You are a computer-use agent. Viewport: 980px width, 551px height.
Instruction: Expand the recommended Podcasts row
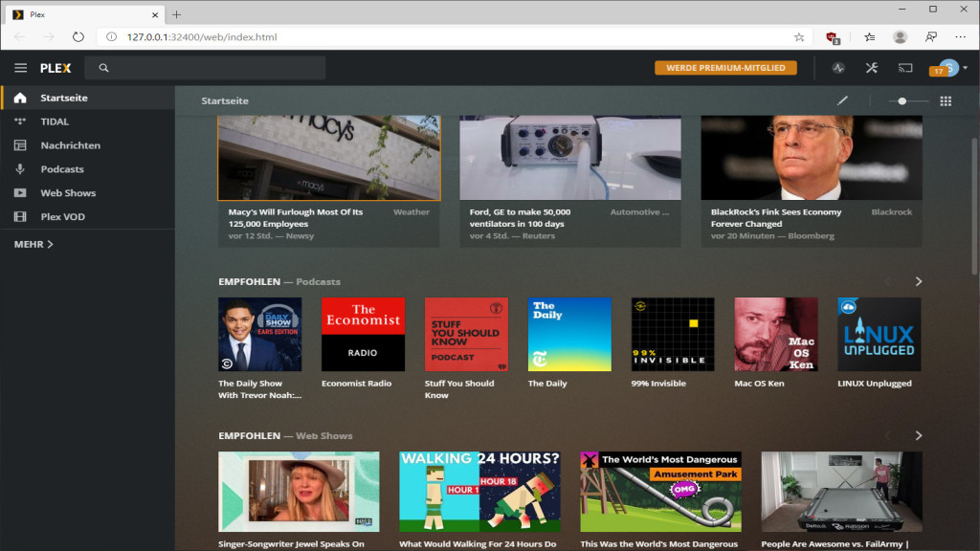(918, 281)
